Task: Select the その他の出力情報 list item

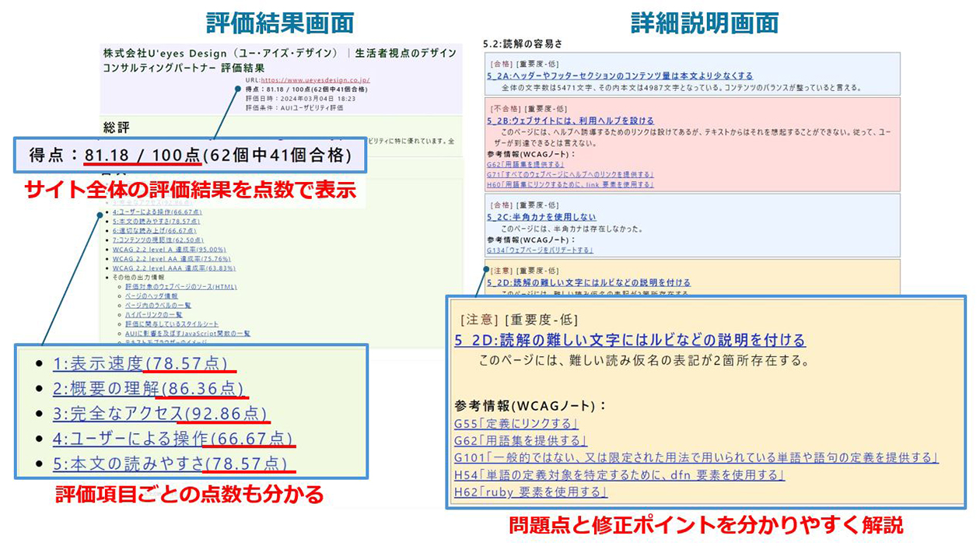Action: pyautogui.click(x=138, y=278)
